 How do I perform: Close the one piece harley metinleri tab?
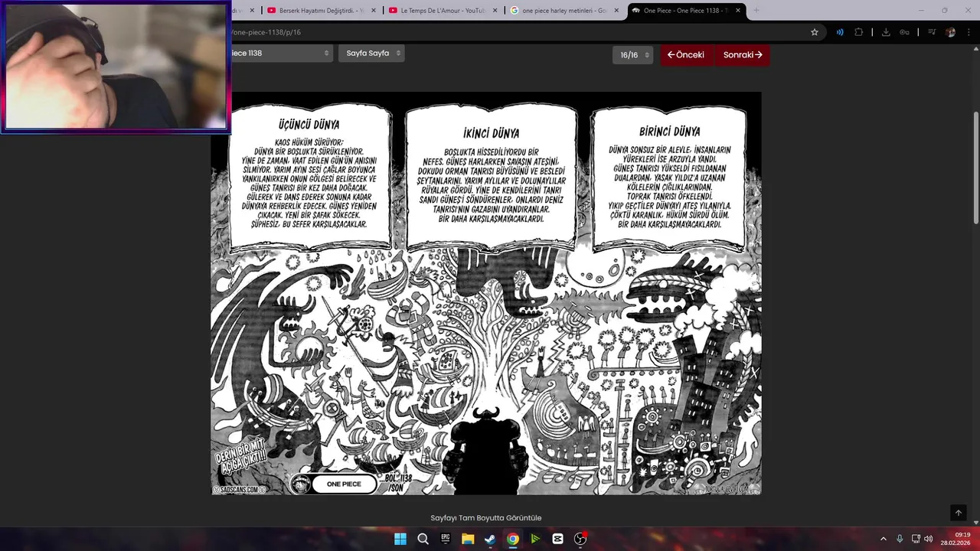616,11
